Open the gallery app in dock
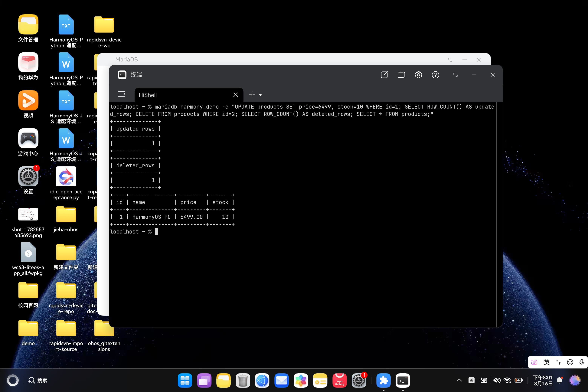The height and width of the screenshot is (392, 588). pos(300,381)
